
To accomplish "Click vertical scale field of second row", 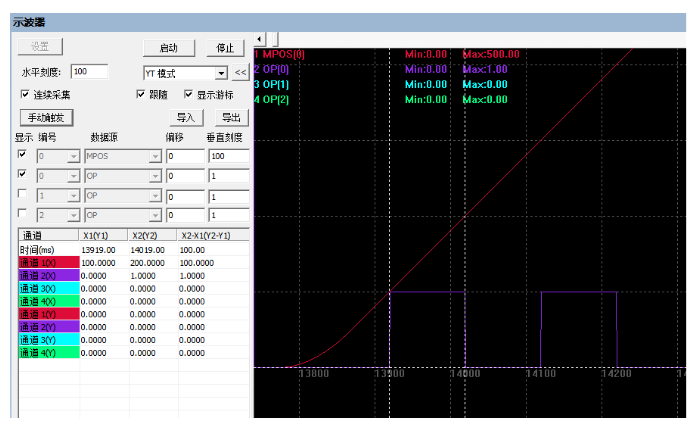I will (229, 176).
